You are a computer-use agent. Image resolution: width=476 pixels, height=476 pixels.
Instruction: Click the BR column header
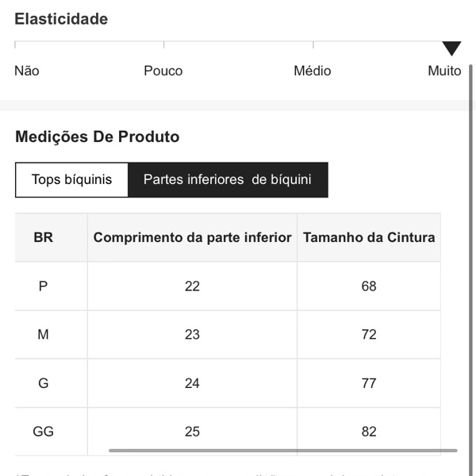point(44,237)
